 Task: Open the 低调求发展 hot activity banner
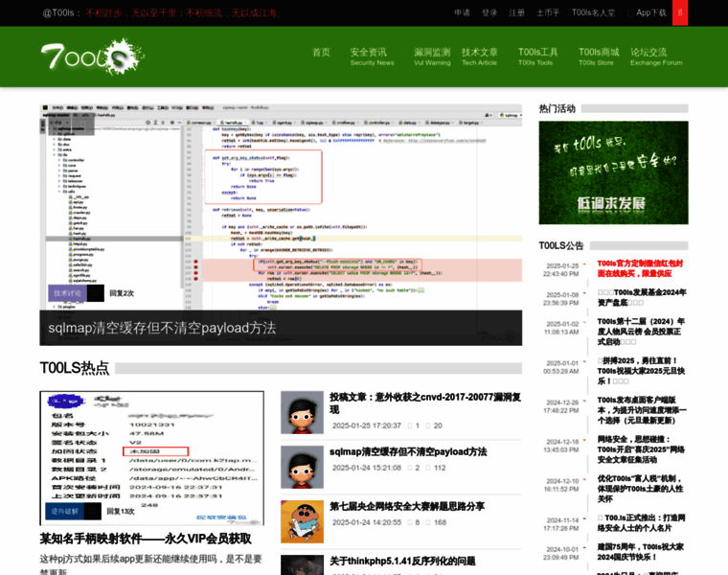click(x=613, y=172)
